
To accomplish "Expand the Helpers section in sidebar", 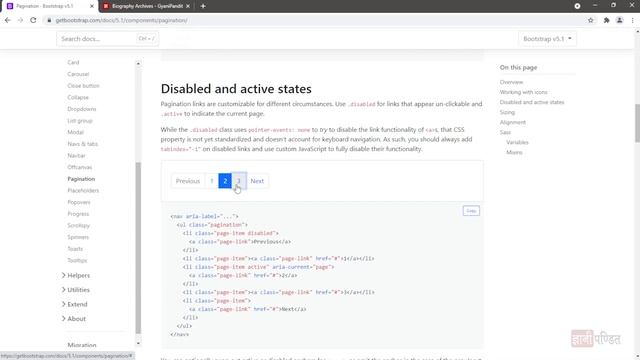I will coord(76,276).
